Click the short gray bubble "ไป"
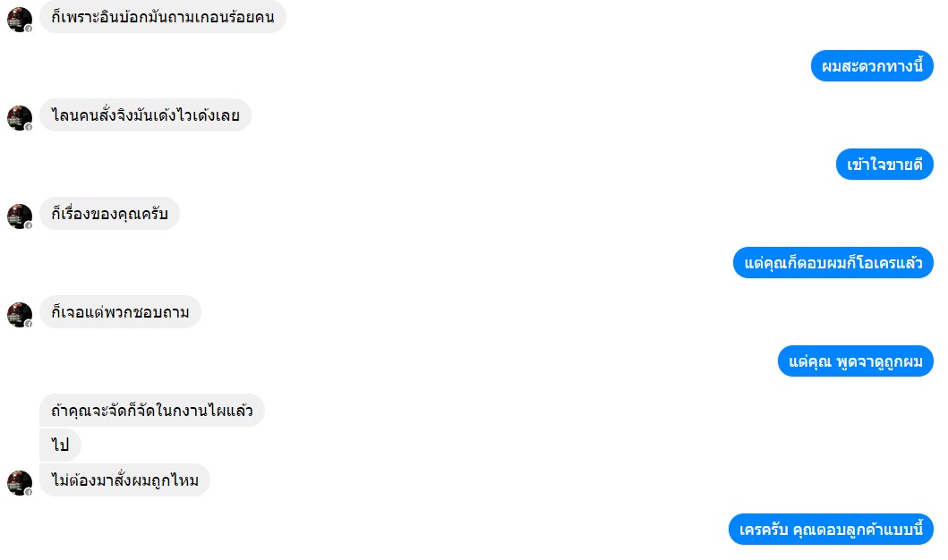Viewport: 948px width, 560px height. point(61,445)
